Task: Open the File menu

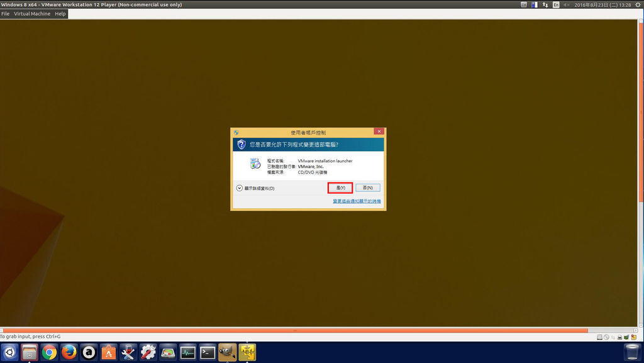Action: coord(5,14)
